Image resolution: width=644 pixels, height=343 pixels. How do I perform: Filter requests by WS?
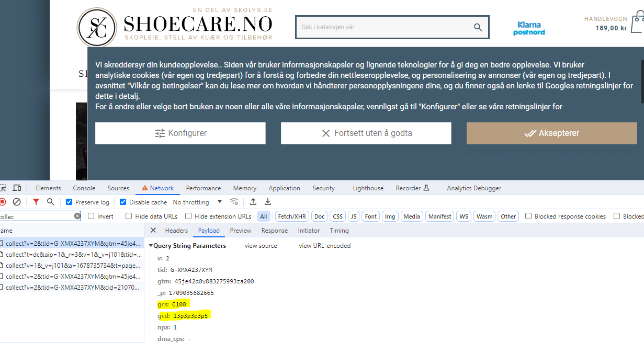(464, 216)
